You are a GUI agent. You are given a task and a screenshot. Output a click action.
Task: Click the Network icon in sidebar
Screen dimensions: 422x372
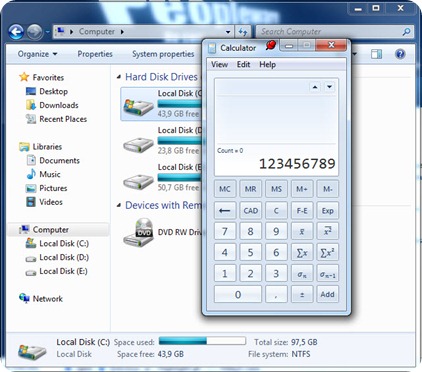pos(24,298)
